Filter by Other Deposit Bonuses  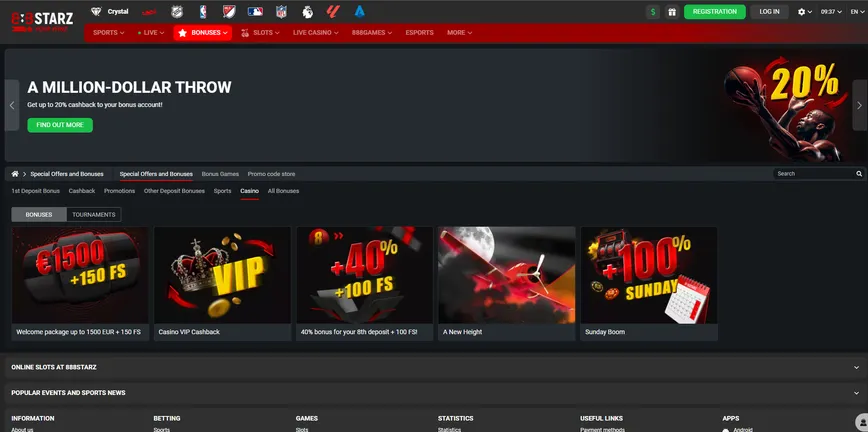pos(174,191)
